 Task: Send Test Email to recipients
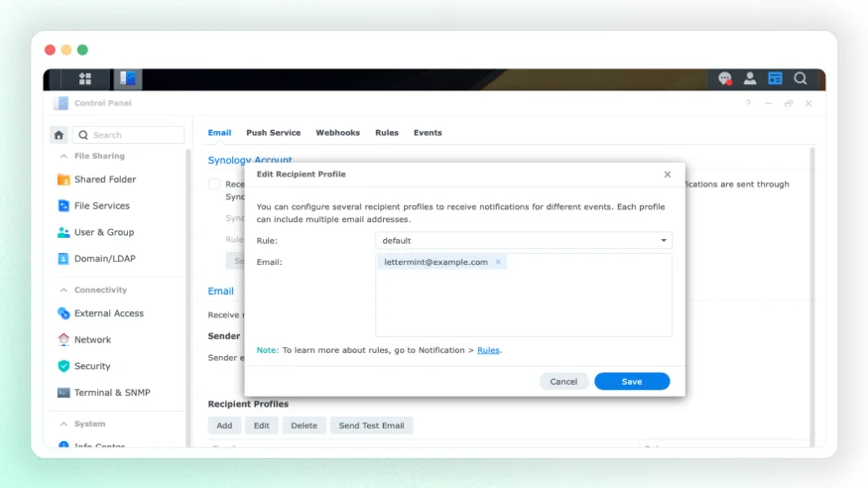click(x=371, y=426)
